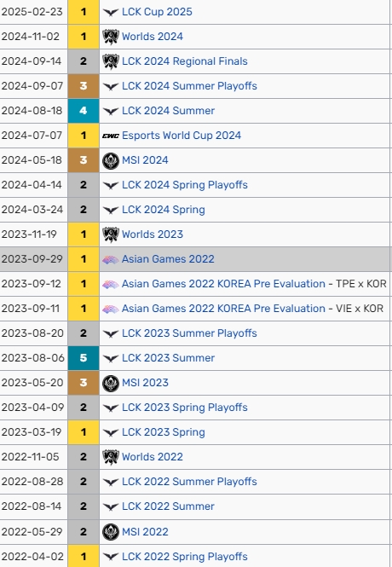Viewport: 392px width, 567px height.
Task: Click the MSI emblem beside MSI 2023
Action: pos(111,383)
